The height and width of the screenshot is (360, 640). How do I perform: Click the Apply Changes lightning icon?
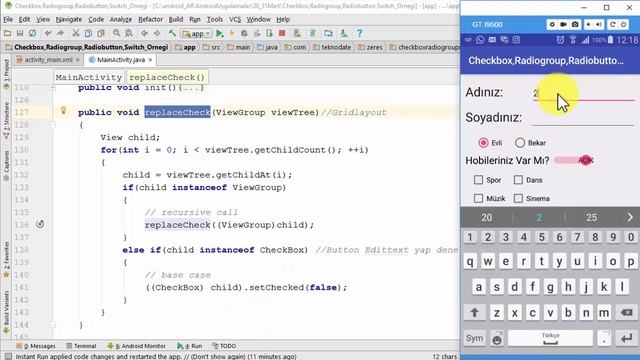pyautogui.click(x=232, y=33)
